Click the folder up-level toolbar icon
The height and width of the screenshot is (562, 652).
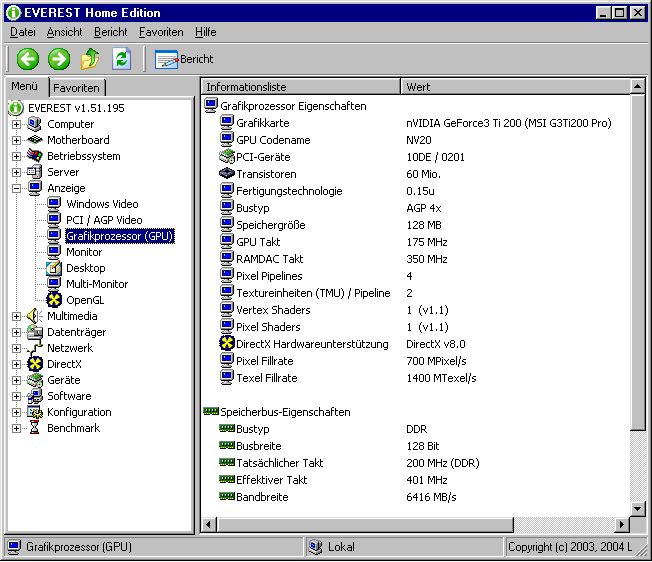tap(90, 59)
